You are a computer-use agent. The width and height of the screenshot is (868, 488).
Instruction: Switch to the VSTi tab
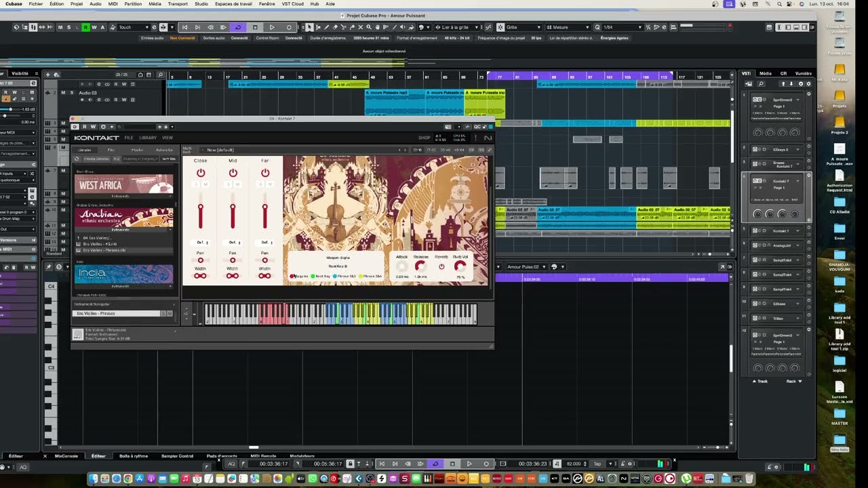tap(746, 73)
